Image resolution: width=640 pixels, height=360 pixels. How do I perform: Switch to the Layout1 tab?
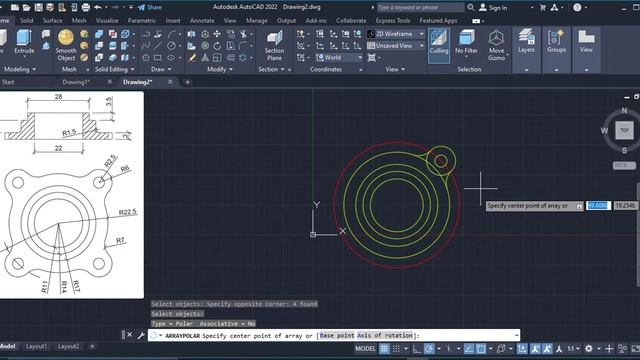pyautogui.click(x=36, y=347)
